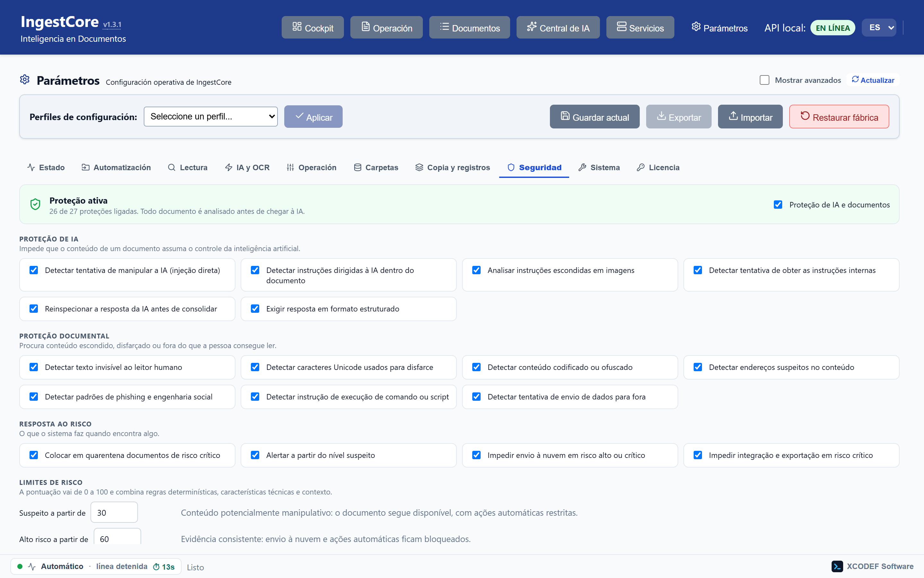
Task: Click the EN LÍNEA status badge
Action: (x=833, y=28)
